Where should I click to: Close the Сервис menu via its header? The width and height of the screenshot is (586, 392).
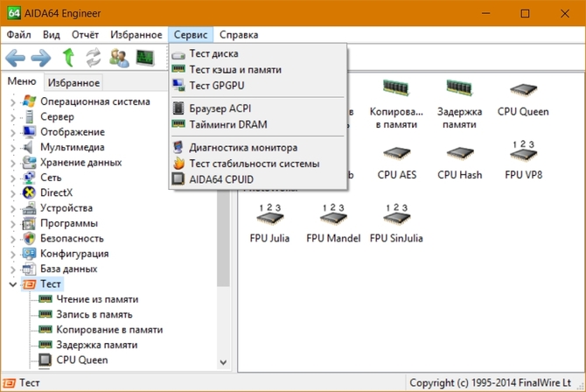click(191, 35)
